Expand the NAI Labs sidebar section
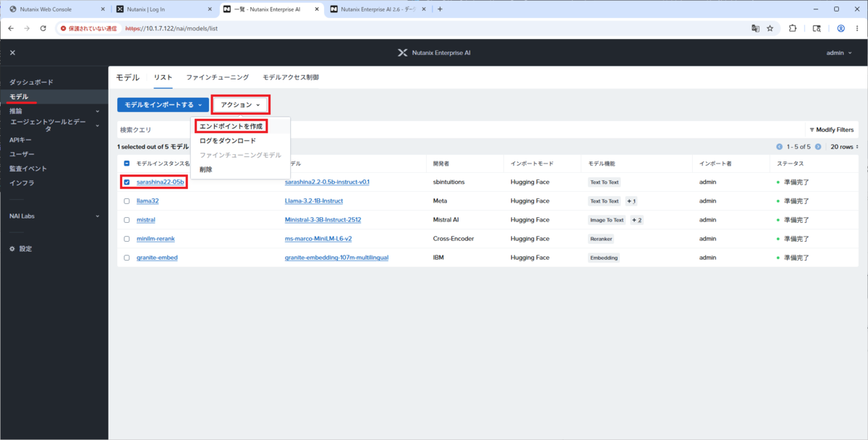 (54, 216)
